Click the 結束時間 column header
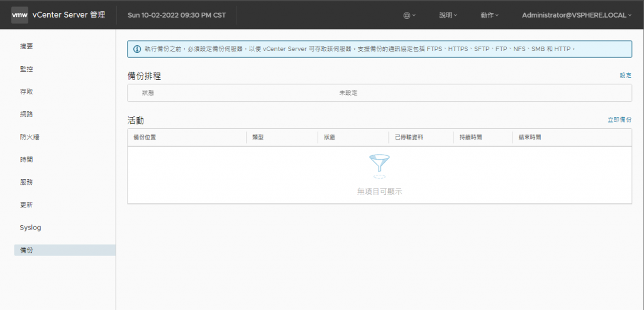This screenshot has width=644, height=310. [530, 137]
